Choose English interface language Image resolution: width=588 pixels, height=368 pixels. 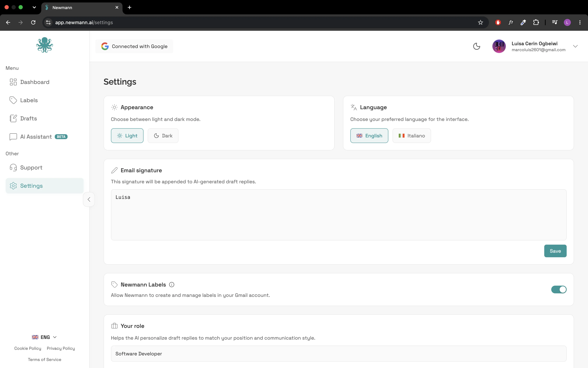369,136
